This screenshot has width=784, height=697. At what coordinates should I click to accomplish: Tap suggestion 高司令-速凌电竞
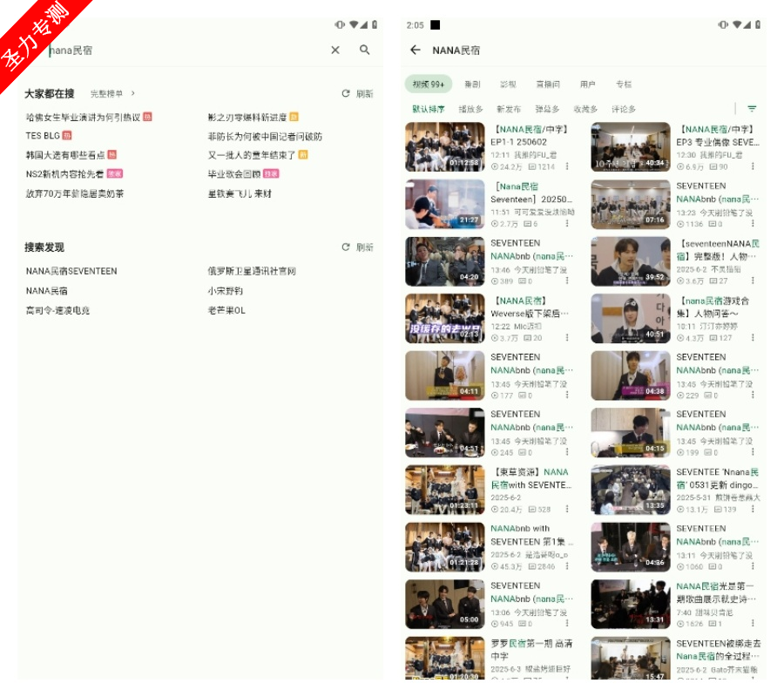pos(57,310)
